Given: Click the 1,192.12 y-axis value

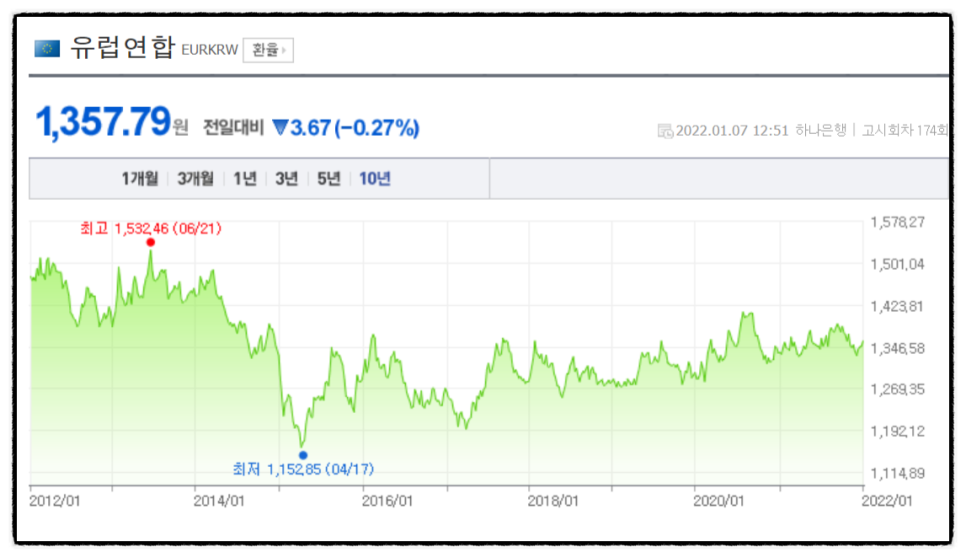Looking at the screenshot, I should (x=897, y=431).
